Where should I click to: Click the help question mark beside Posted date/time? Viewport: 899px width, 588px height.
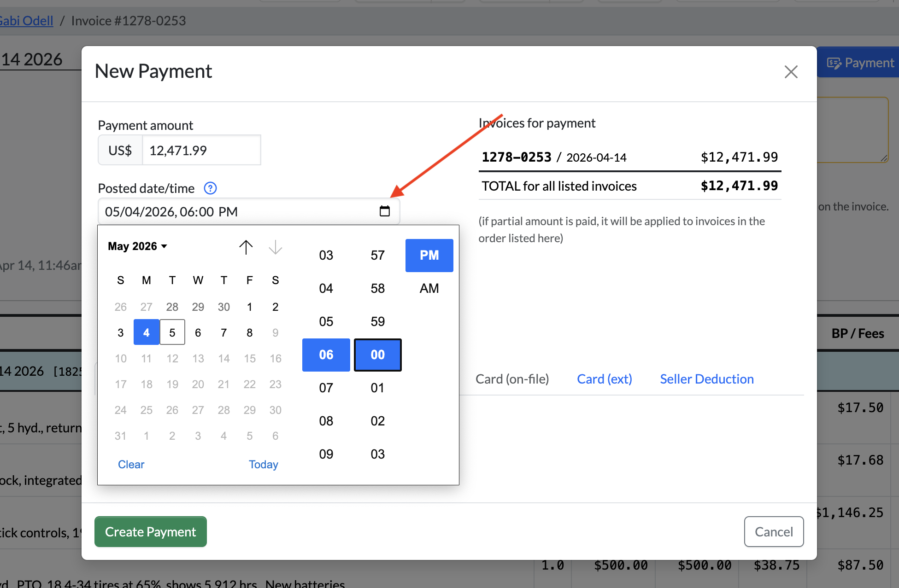coord(210,188)
